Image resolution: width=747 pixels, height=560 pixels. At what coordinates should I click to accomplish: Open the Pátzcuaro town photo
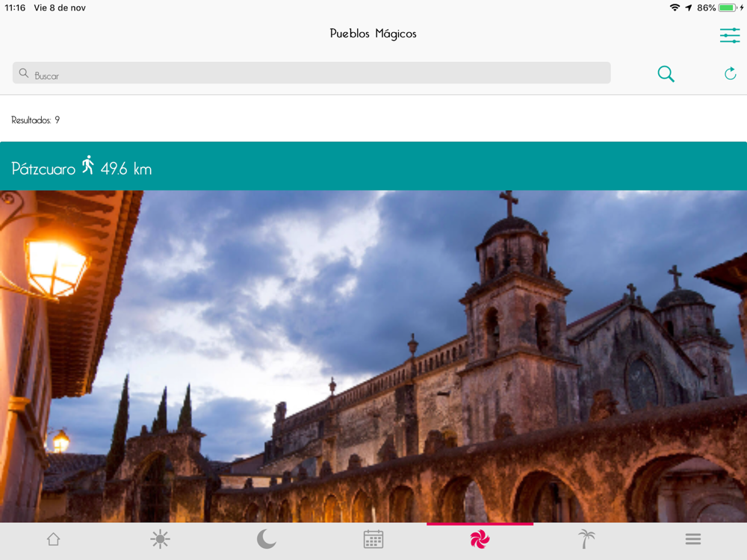coord(373,356)
